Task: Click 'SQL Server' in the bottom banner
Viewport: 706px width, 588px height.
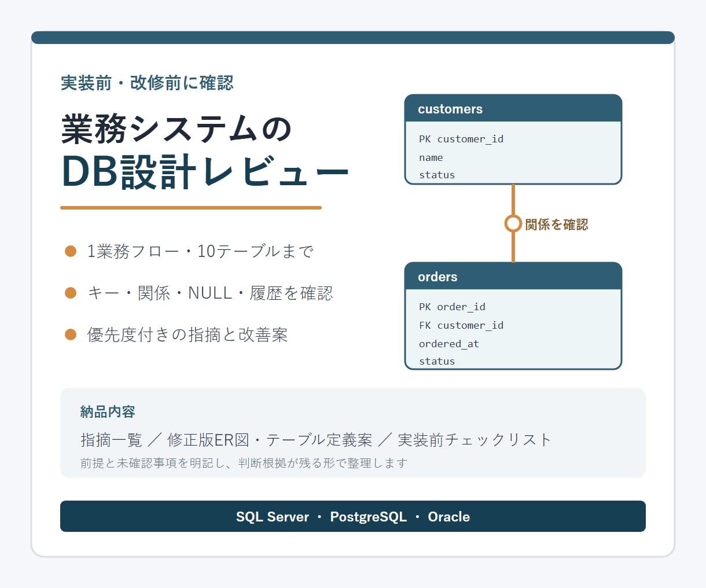Action: pos(273,517)
